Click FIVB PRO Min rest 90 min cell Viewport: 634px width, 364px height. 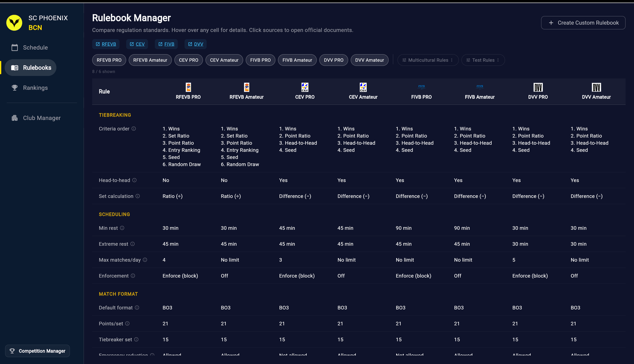404,228
